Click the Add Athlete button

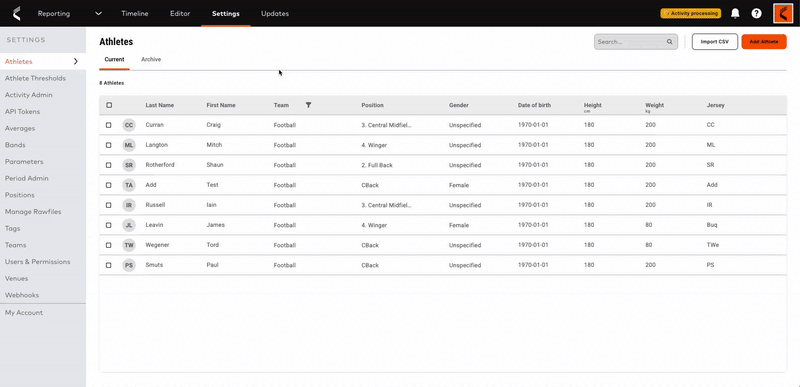coord(764,42)
